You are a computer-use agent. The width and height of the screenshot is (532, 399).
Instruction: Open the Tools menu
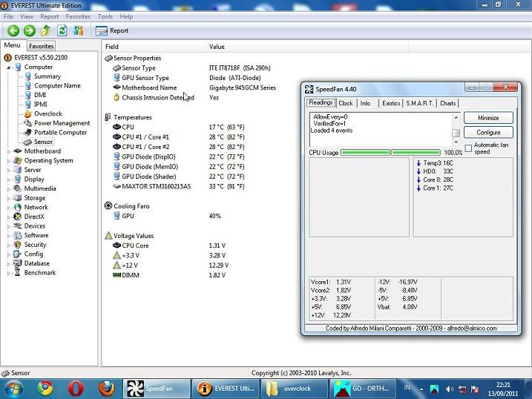coord(105,16)
